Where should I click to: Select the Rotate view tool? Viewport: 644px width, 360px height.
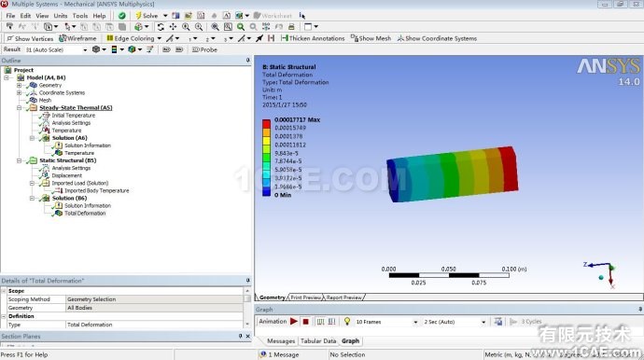click(x=161, y=27)
